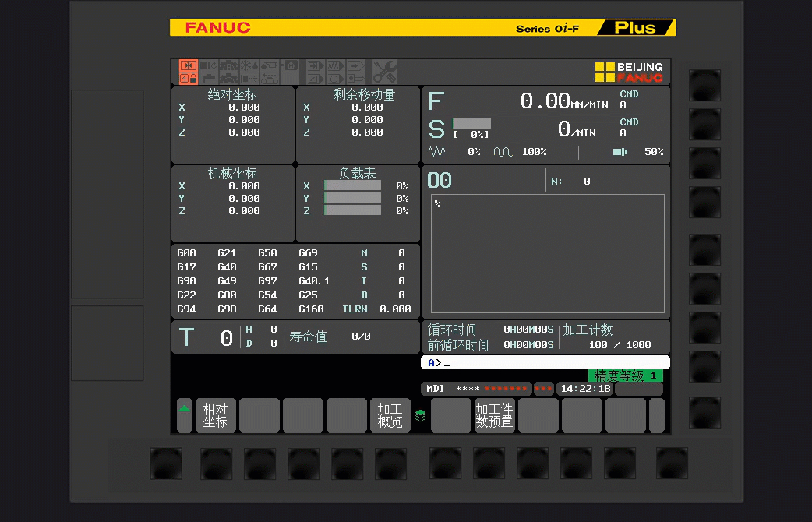Click the S spindle speed 0/MIN readout
812x522 pixels.
coord(577,129)
